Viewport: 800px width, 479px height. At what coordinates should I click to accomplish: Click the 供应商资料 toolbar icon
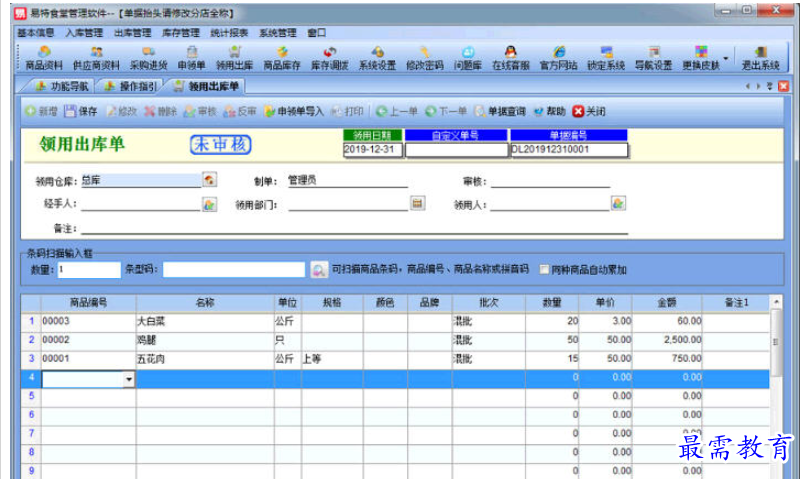click(96, 57)
